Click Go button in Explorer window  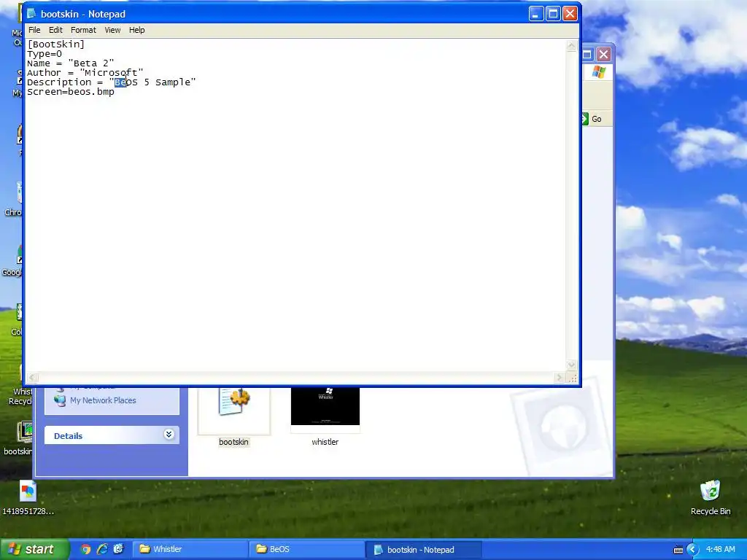click(x=591, y=119)
